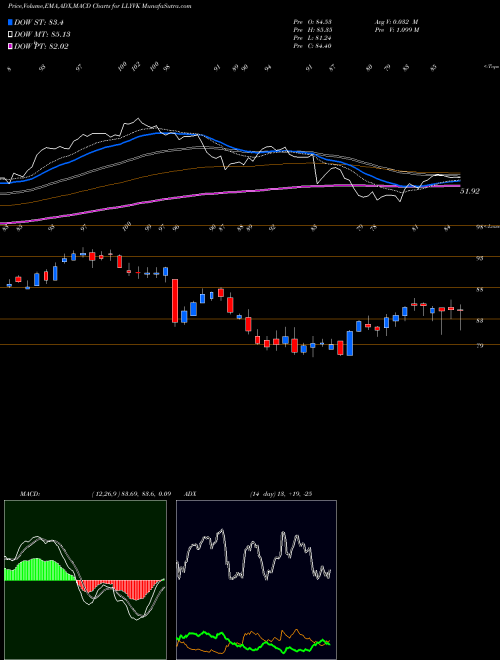Click the 'Pre C: 84.40' close value
The width and height of the screenshot is (500, 660).
[x=312, y=46]
